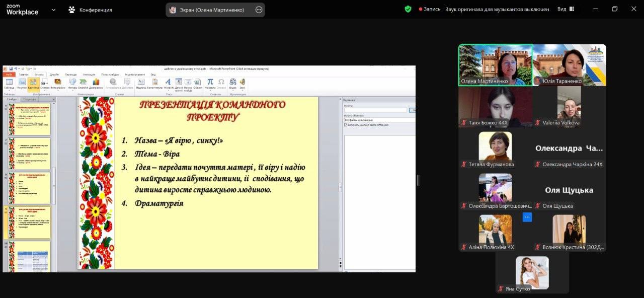Insert a table via Таблица icon
The height and width of the screenshot is (298, 644).
9,83
